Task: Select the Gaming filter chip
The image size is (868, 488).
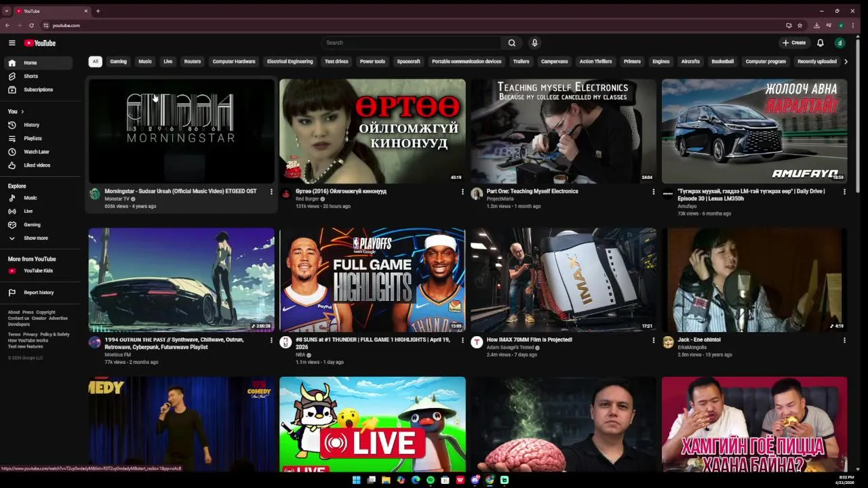Action: (x=119, y=62)
